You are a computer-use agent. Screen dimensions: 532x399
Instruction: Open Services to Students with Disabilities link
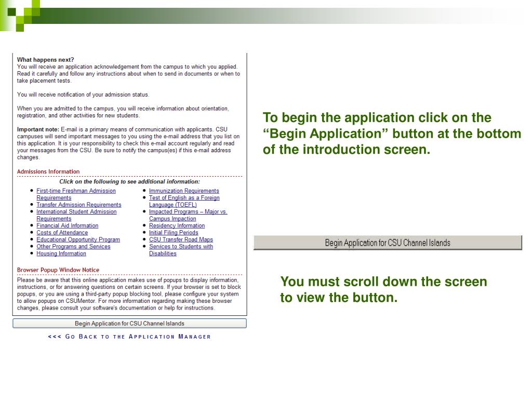pyautogui.click(x=181, y=250)
